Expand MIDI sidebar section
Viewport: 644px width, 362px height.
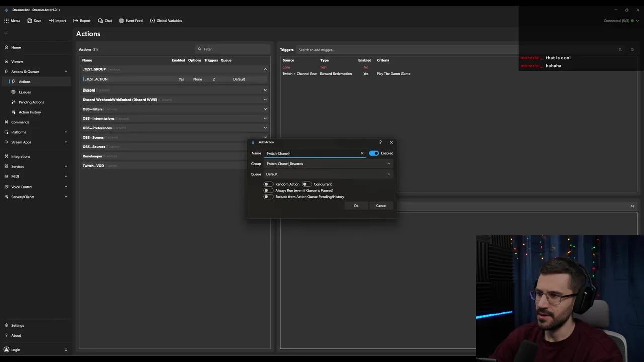[66, 176]
